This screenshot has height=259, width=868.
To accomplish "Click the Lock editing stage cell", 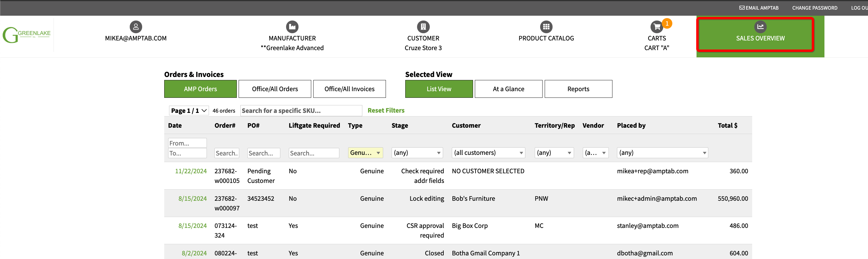I will (426, 198).
